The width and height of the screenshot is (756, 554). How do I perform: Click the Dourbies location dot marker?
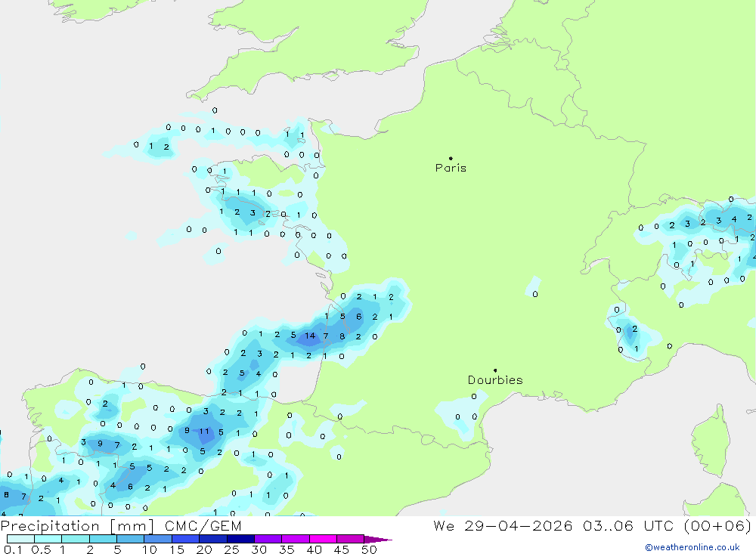click(x=495, y=370)
